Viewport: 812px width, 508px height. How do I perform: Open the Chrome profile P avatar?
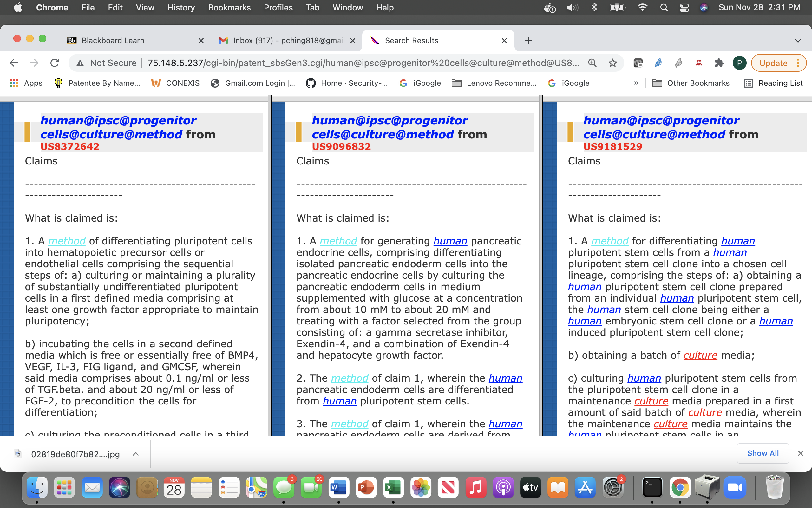739,63
